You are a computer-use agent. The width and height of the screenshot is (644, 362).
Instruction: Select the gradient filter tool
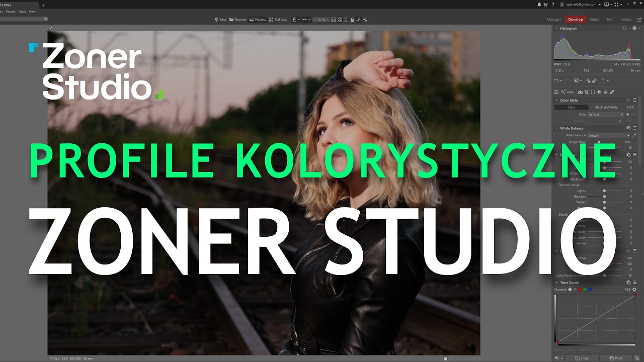pos(605,92)
